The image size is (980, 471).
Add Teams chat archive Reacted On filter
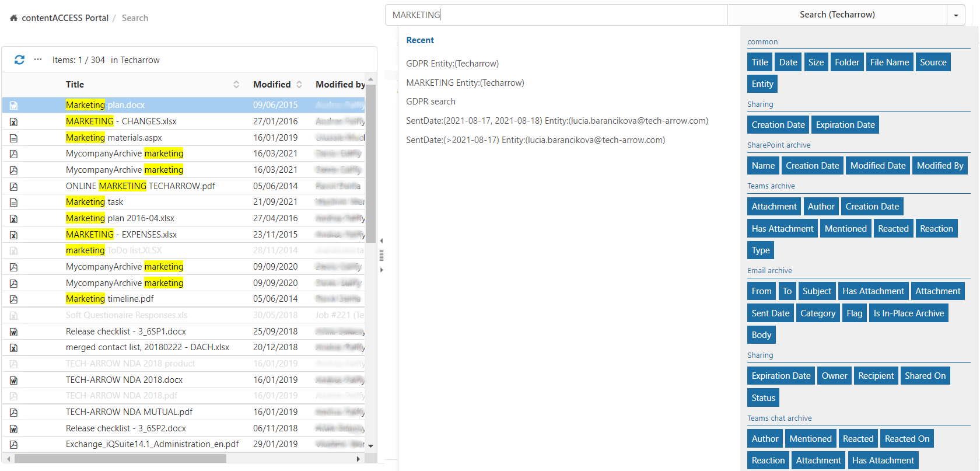(907, 439)
